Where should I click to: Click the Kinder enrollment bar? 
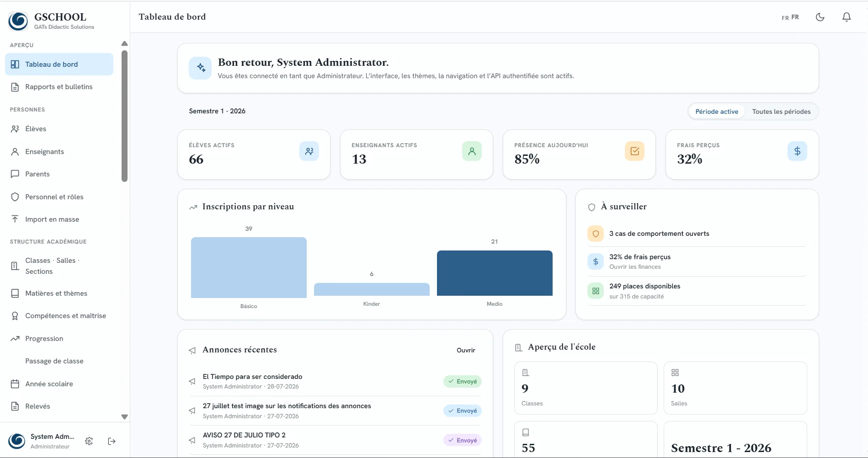click(372, 289)
